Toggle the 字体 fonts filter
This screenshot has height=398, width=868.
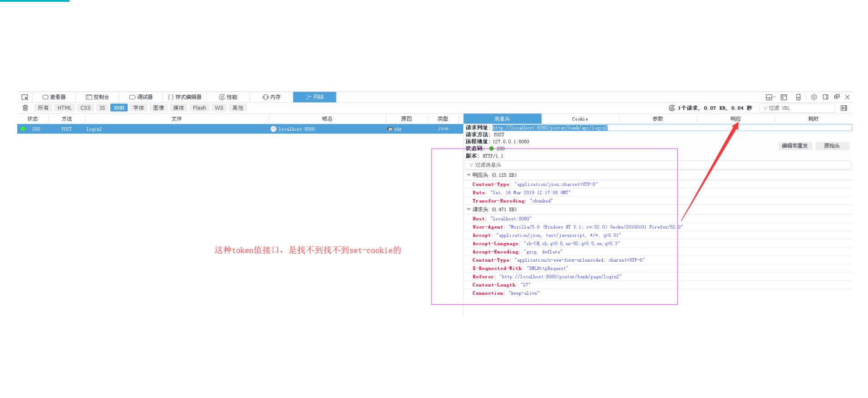138,108
